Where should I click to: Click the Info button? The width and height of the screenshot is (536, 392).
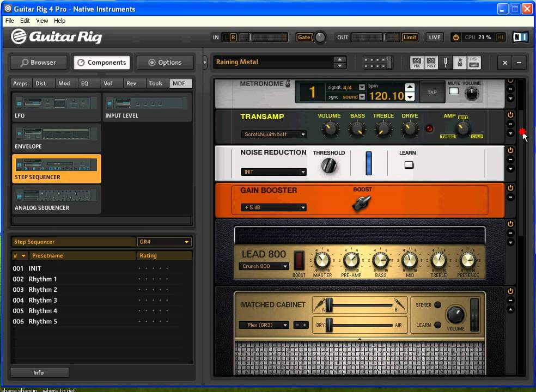pos(39,372)
